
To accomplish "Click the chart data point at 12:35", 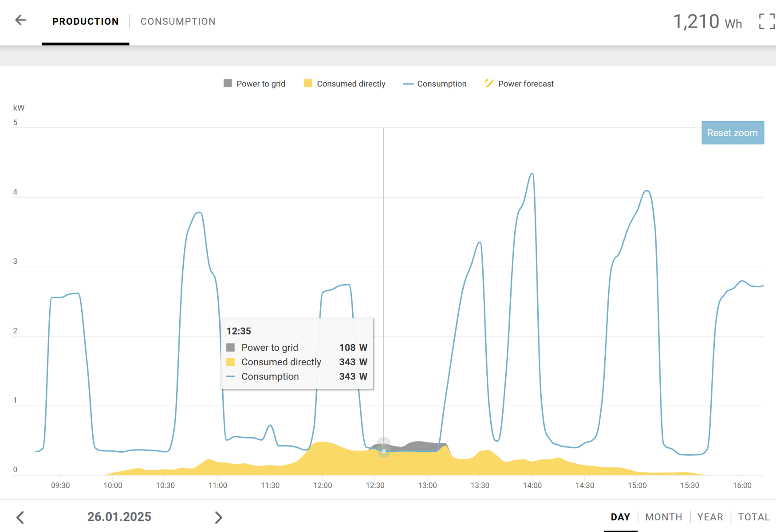I will 384,451.
